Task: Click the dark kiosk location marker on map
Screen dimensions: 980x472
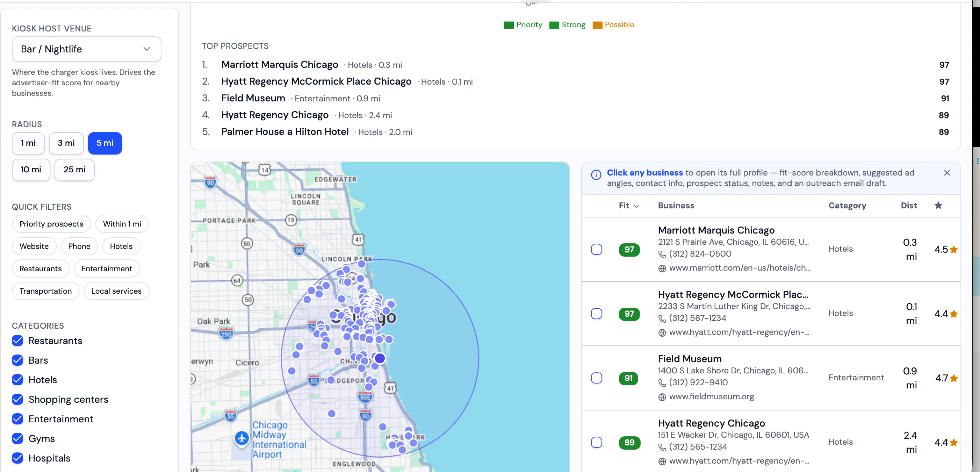Action: pos(380,358)
